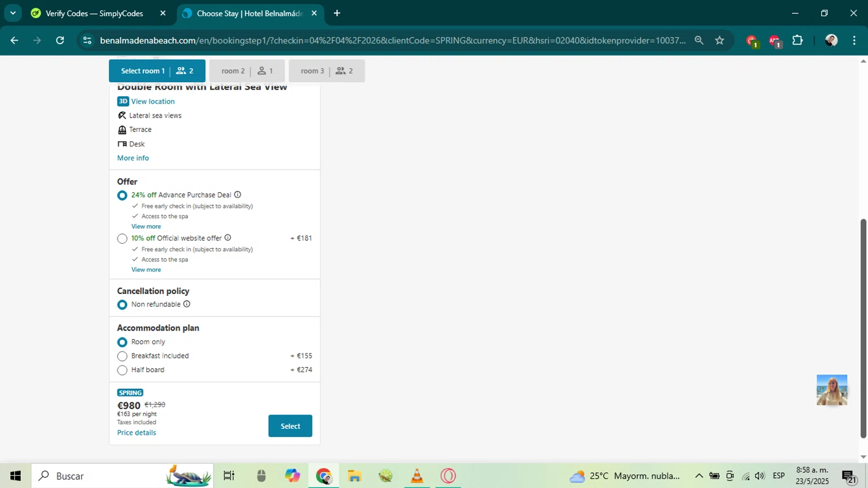Open the Copilot taskbar icon
Viewport: 868px width, 488px height.
point(292,476)
